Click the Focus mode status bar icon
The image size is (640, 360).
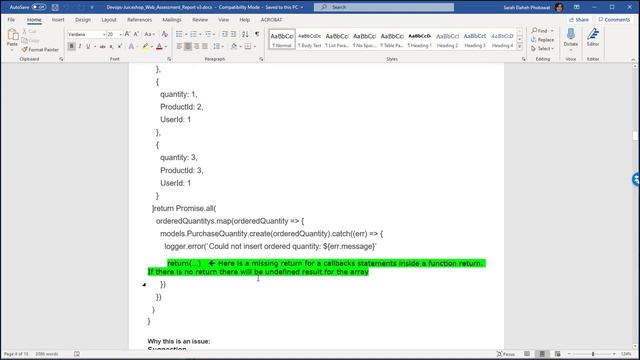pos(505,354)
